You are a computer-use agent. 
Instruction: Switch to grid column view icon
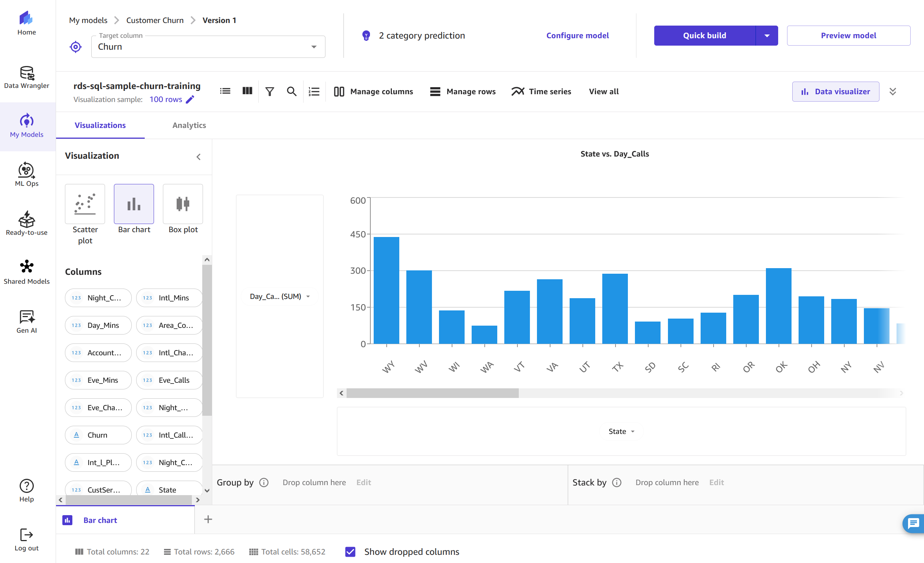(x=247, y=91)
